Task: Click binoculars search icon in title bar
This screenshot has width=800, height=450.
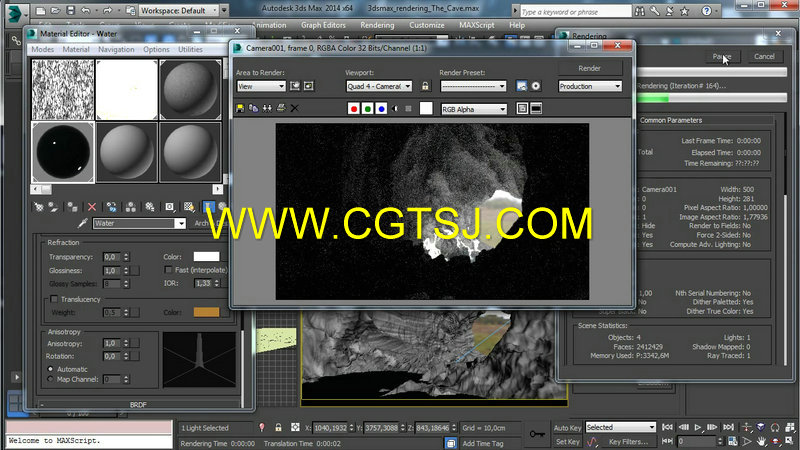Action: [639, 11]
